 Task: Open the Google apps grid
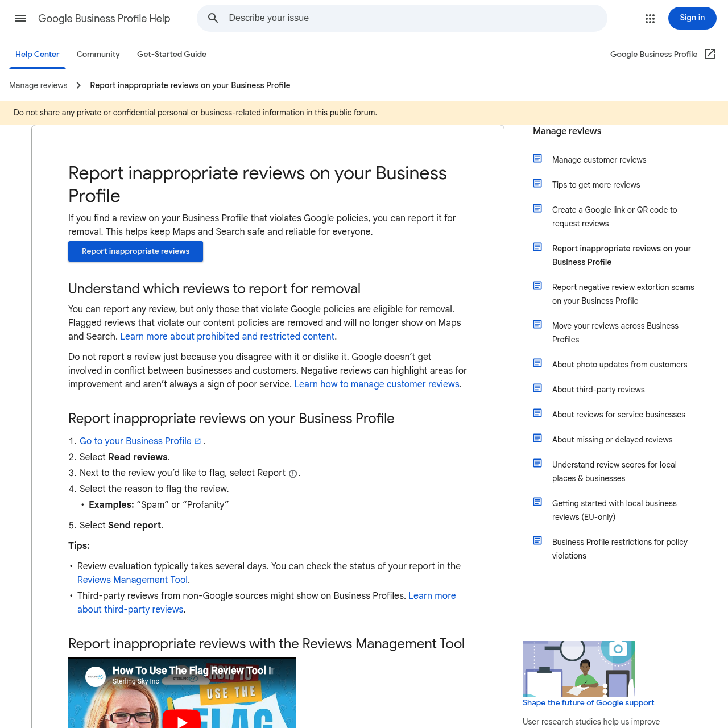[x=650, y=19]
